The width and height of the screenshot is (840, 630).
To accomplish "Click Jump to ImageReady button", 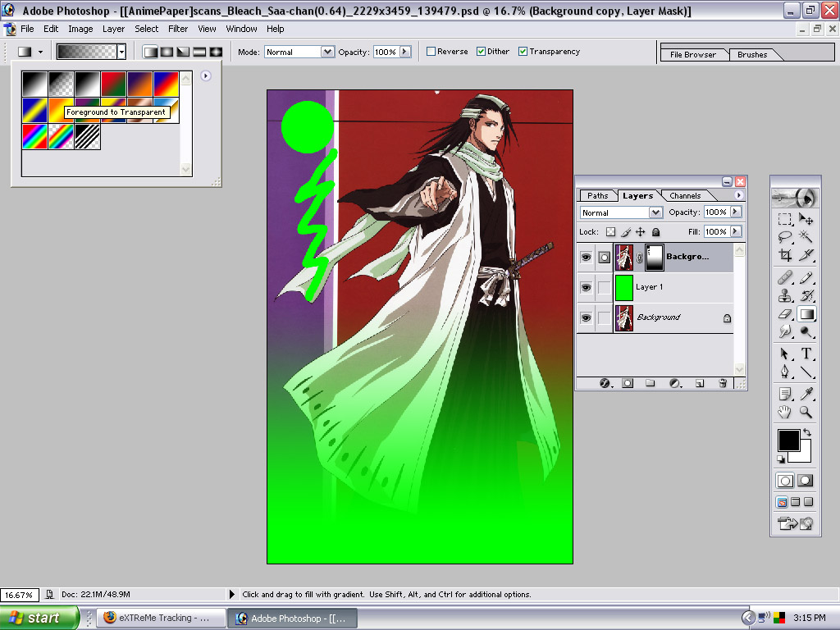I will [795, 523].
